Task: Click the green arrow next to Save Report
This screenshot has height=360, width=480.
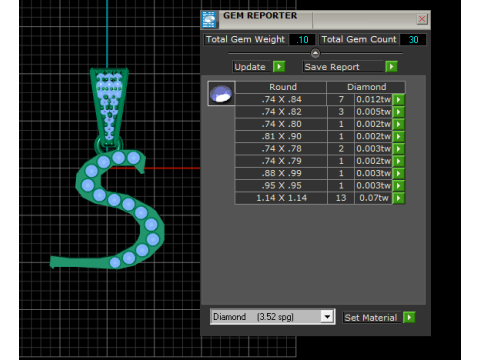Action: click(x=391, y=67)
